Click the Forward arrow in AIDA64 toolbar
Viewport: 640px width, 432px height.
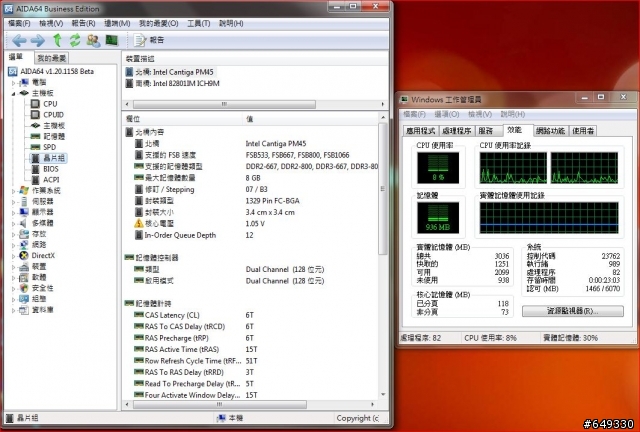(38, 40)
